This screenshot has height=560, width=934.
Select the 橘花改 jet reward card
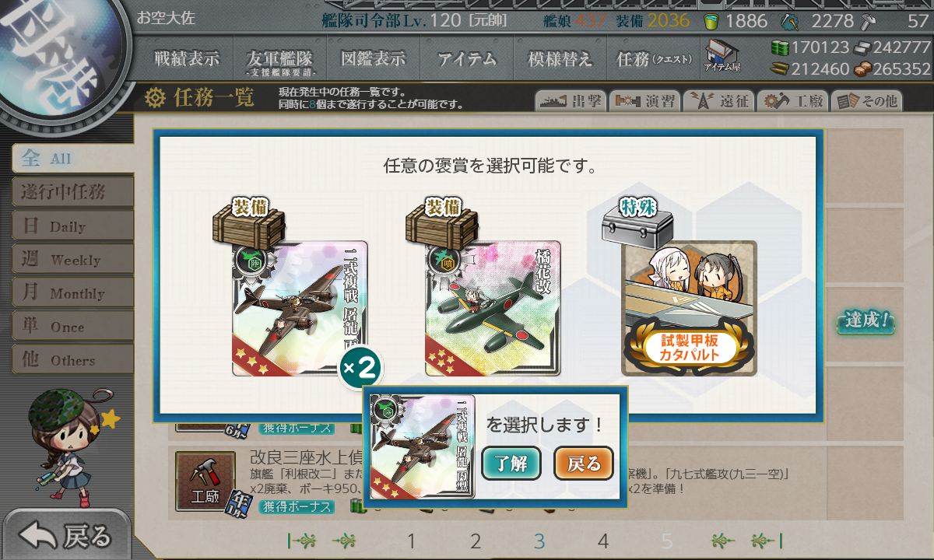(493, 309)
